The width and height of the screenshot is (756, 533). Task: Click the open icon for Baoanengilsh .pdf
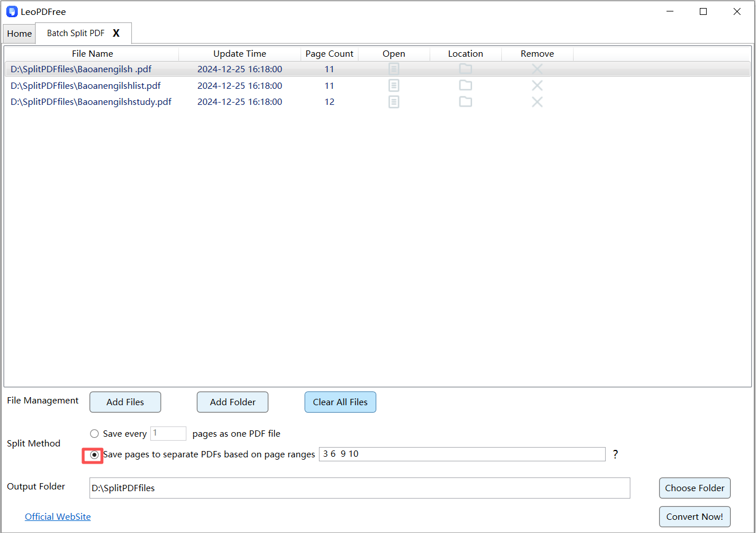coord(393,69)
